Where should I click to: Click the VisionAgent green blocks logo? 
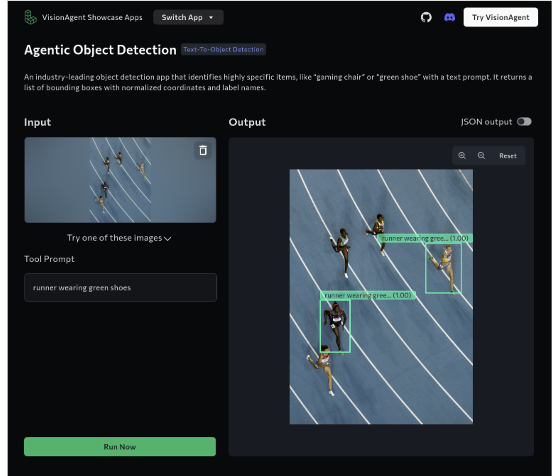[x=31, y=17]
